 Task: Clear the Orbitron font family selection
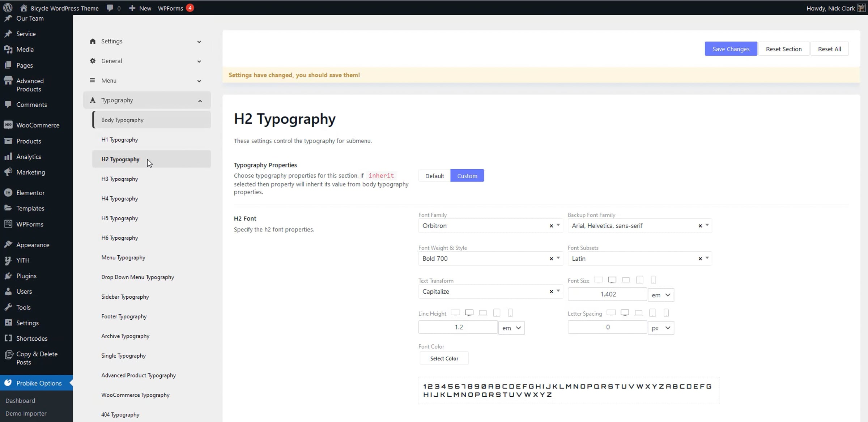coord(551,226)
